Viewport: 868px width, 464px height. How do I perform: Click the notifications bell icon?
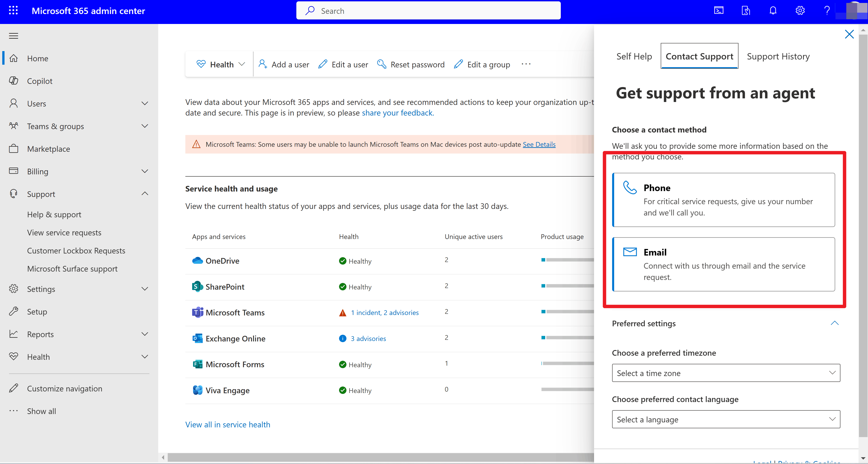[773, 10]
